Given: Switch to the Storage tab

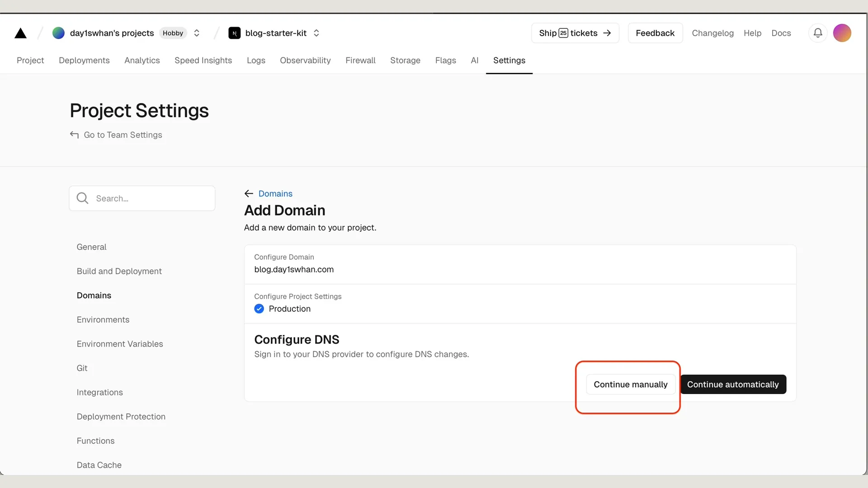Looking at the screenshot, I should click(x=405, y=60).
